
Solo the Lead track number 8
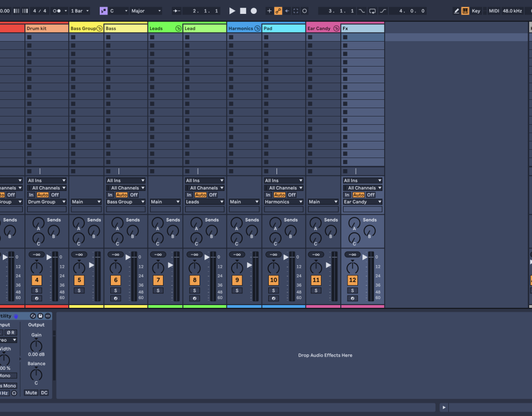(195, 291)
